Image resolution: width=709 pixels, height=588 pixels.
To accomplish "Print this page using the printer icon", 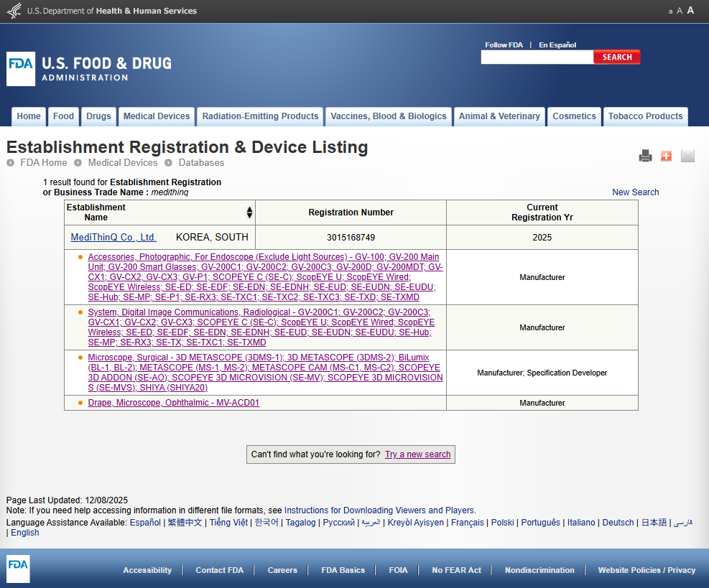I will tap(645, 156).
